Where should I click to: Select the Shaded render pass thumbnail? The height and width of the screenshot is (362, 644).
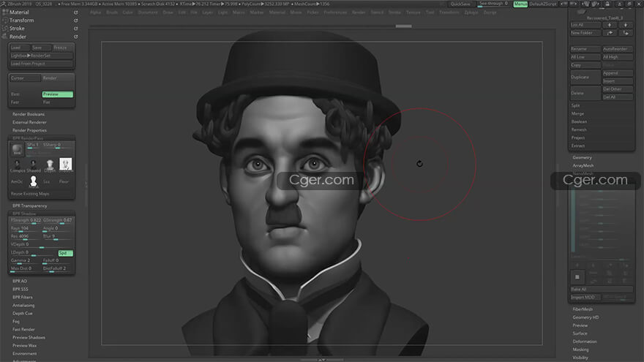[33, 165]
